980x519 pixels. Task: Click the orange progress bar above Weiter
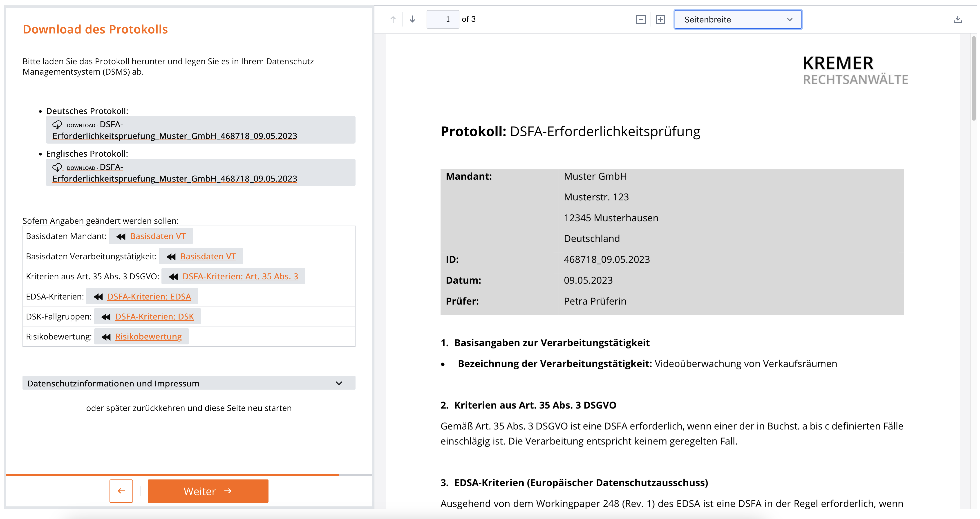[x=172, y=475]
